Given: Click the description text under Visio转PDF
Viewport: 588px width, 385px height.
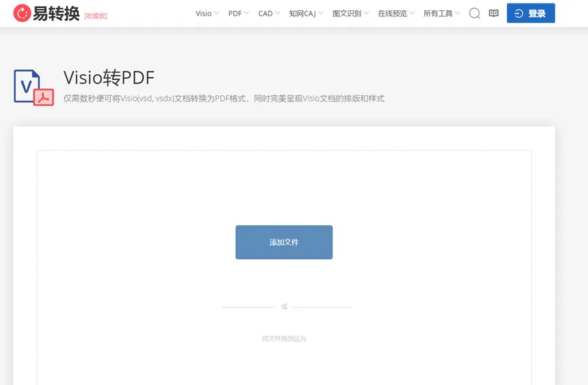Looking at the screenshot, I should [224, 99].
